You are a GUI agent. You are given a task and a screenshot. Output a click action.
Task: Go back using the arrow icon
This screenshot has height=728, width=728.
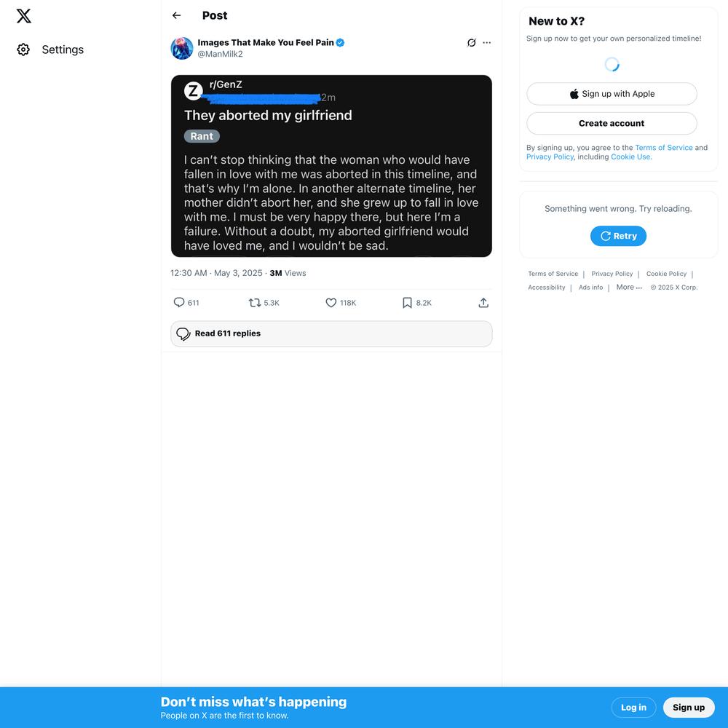[176, 15]
